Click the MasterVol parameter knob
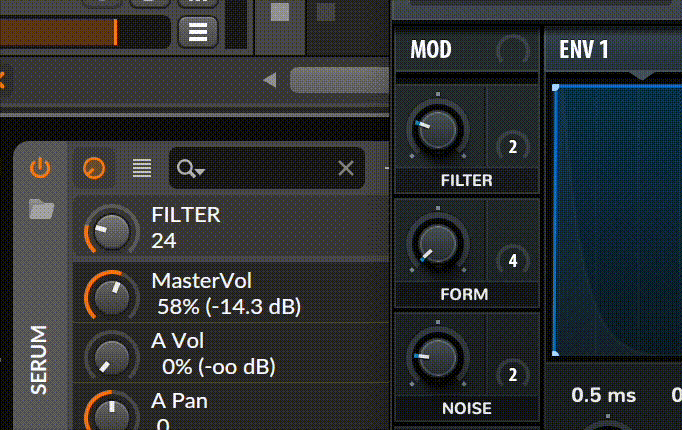 [112, 296]
